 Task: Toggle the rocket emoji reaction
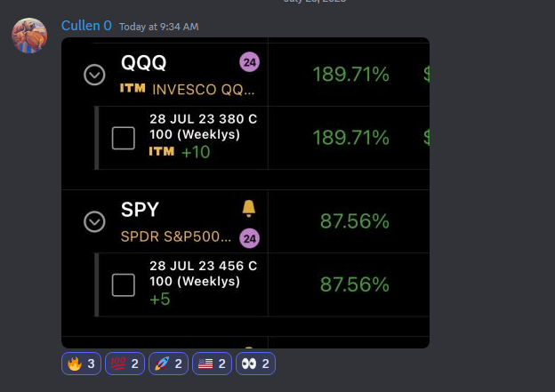168,364
